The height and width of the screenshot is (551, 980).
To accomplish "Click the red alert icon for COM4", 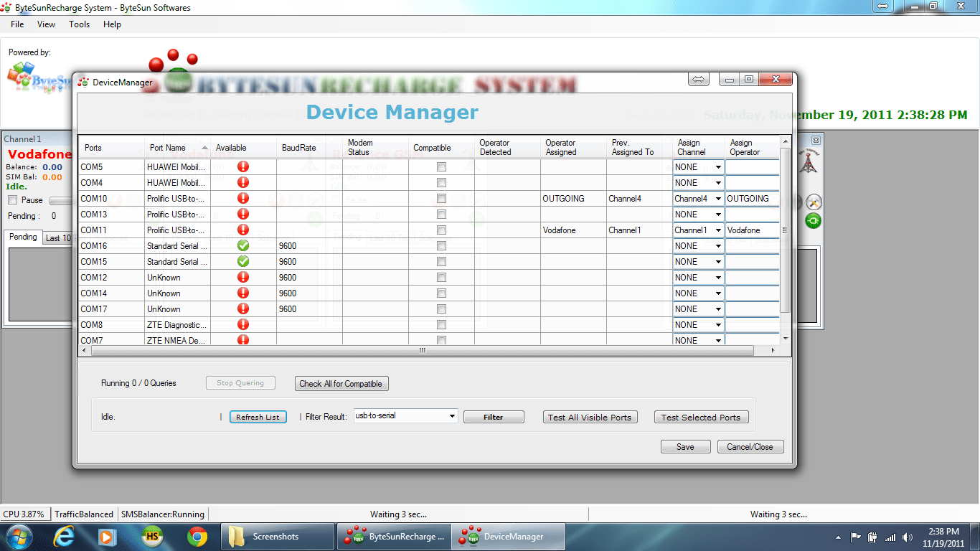I will coord(243,182).
